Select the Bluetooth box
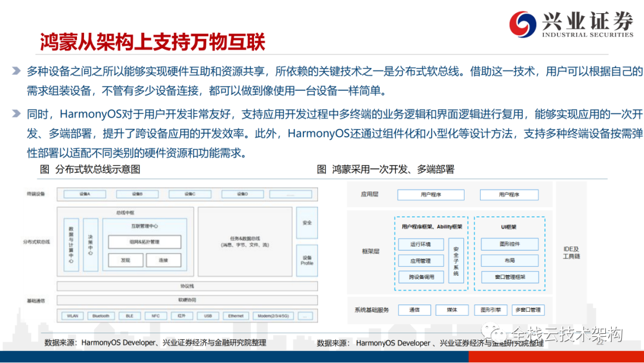644x363 pixels. point(101,316)
